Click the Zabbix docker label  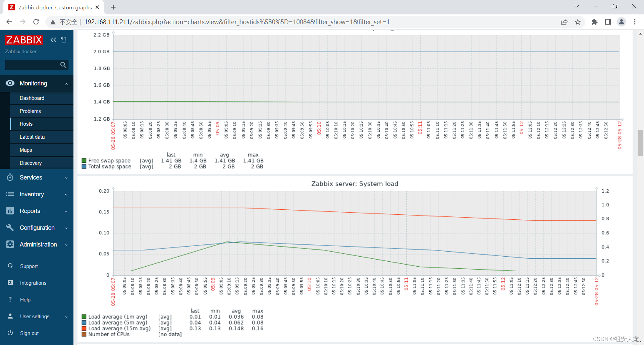[21, 52]
